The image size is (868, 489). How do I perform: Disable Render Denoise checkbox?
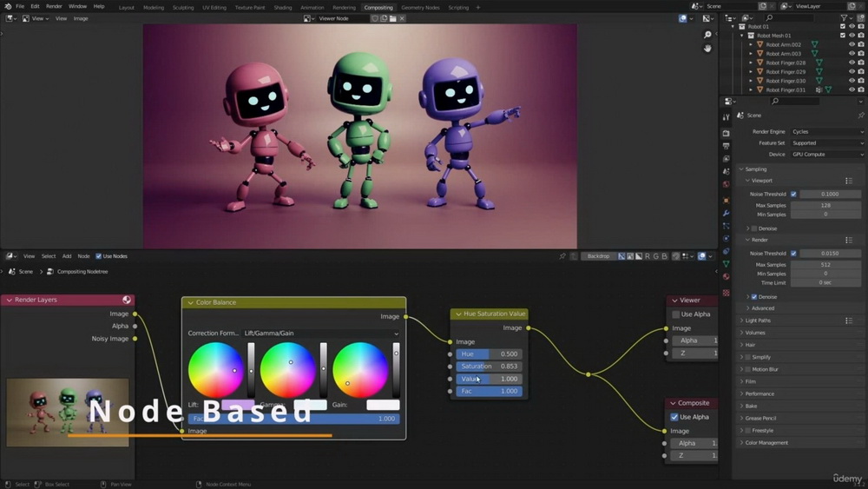pos(754,297)
